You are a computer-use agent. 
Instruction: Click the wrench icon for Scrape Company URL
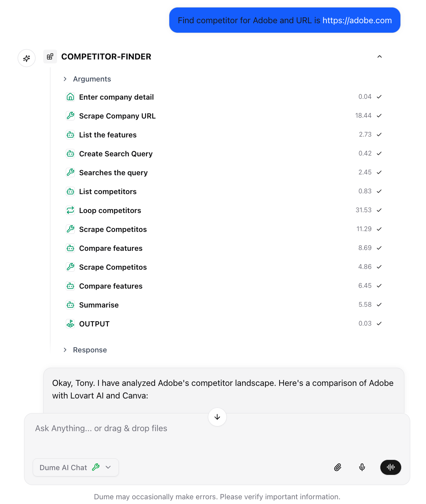(70, 115)
